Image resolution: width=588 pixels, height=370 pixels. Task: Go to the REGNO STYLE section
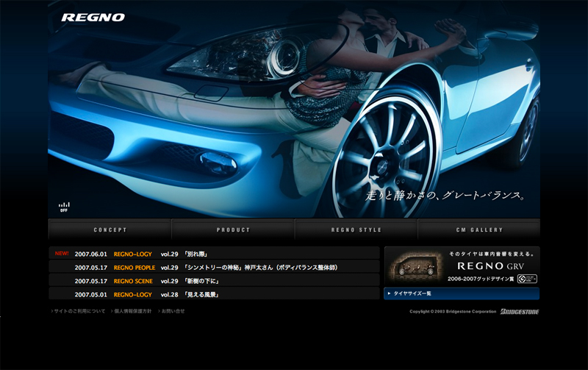(x=356, y=230)
